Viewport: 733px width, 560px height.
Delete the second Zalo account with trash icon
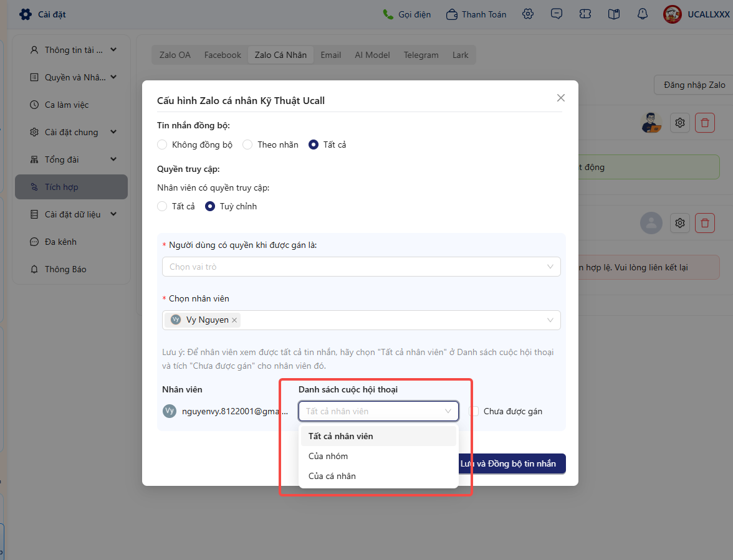click(x=704, y=223)
